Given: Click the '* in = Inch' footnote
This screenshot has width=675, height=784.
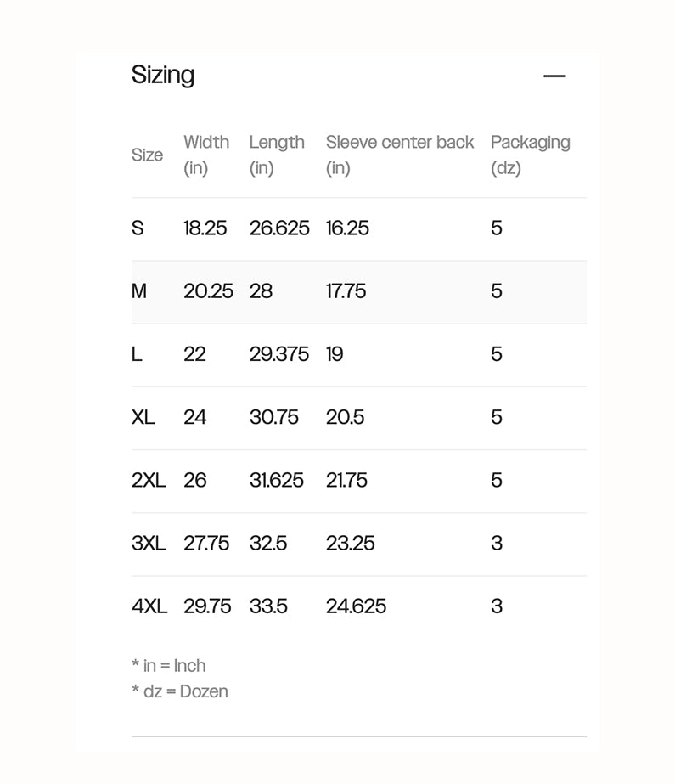Looking at the screenshot, I should (169, 665).
